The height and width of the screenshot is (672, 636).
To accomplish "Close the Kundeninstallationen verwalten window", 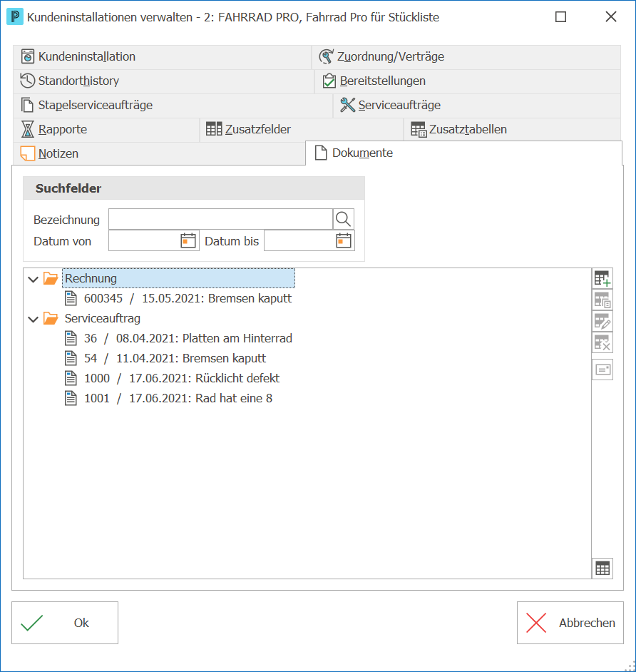I will pos(611,17).
